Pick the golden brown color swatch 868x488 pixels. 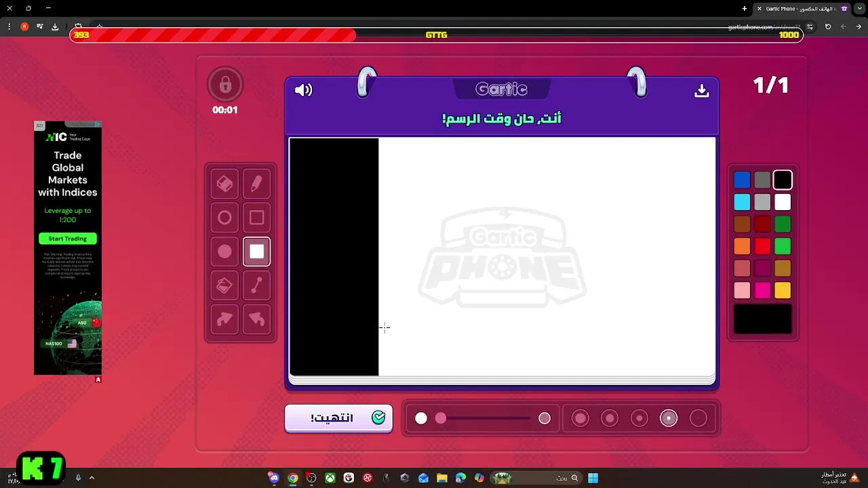click(x=783, y=268)
